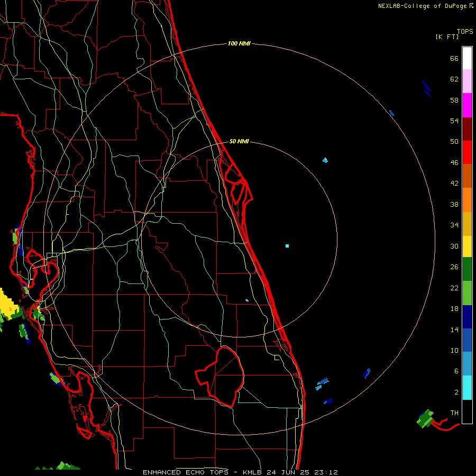Pick the bright orange legend swatch
The height and width of the screenshot is (476, 476).
tap(467, 200)
